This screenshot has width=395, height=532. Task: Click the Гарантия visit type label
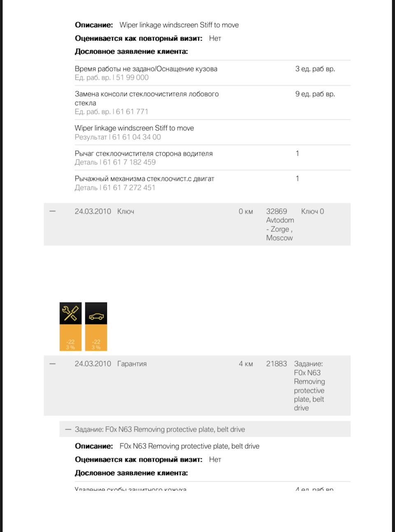(x=132, y=364)
